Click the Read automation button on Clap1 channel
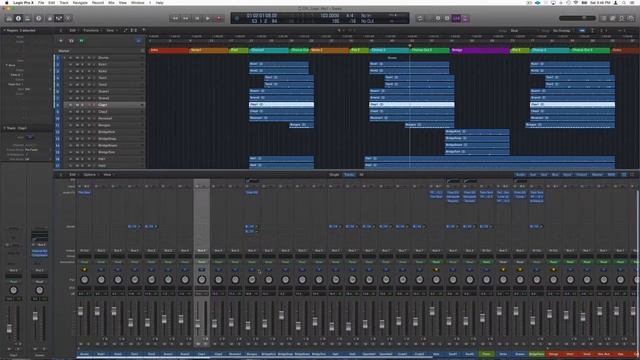 [202, 262]
